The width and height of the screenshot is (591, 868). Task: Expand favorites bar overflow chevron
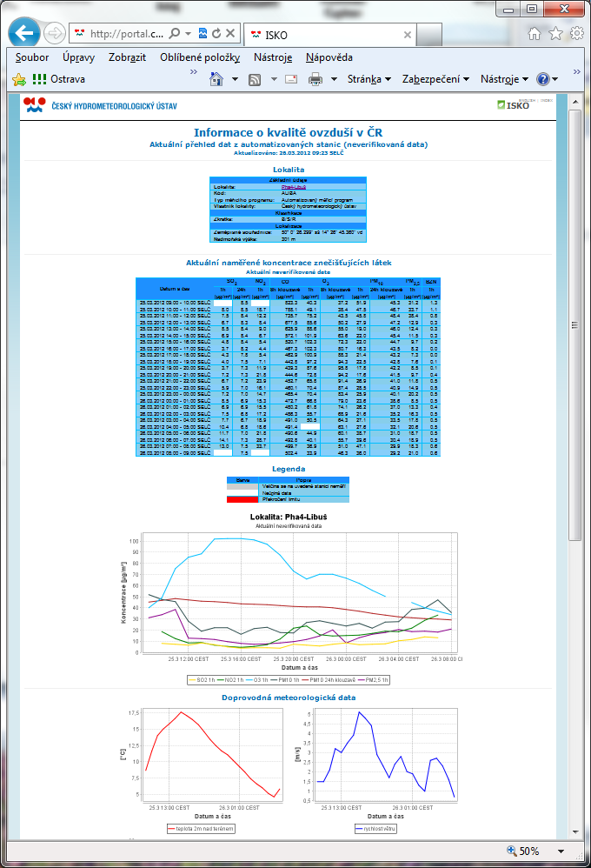(x=194, y=72)
